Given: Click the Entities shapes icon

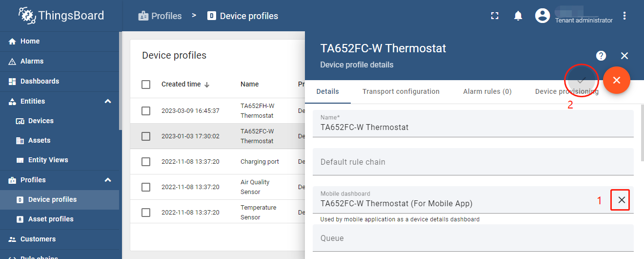Looking at the screenshot, I should tap(12, 102).
